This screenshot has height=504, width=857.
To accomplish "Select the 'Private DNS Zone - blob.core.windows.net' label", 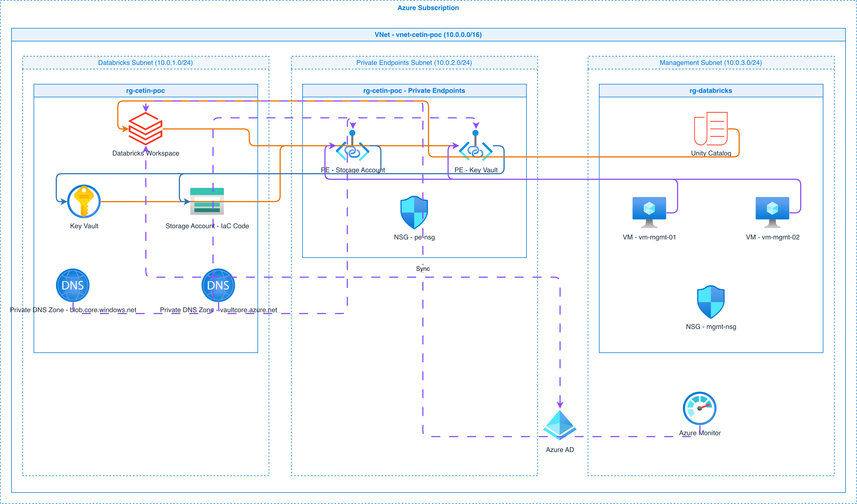I will pos(73,310).
